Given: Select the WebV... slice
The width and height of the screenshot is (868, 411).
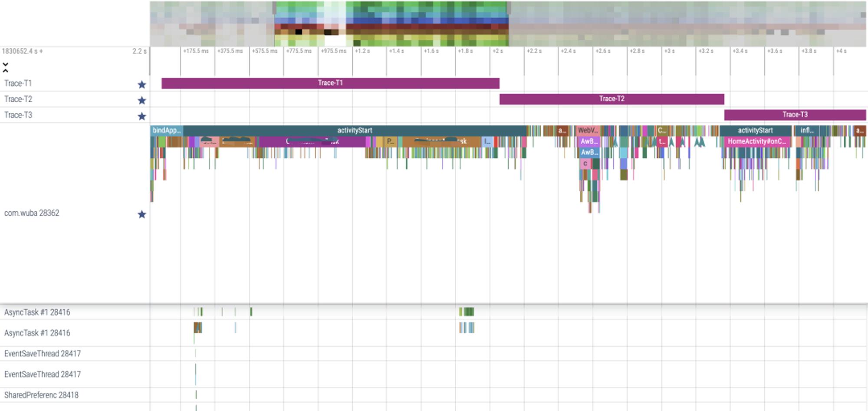Looking at the screenshot, I should (588, 130).
